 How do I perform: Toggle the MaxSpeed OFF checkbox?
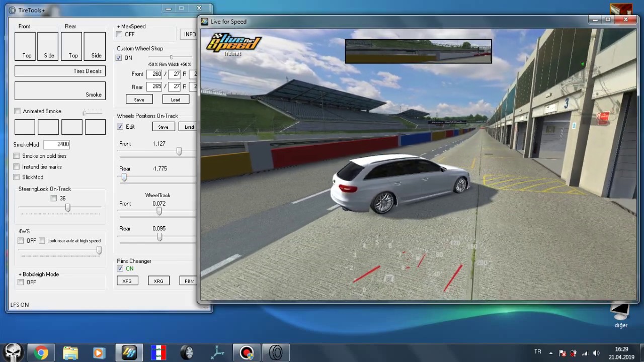pyautogui.click(x=119, y=34)
